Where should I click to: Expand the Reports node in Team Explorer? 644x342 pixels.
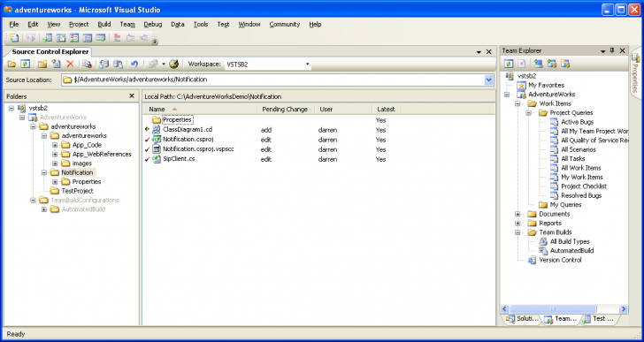point(517,223)
